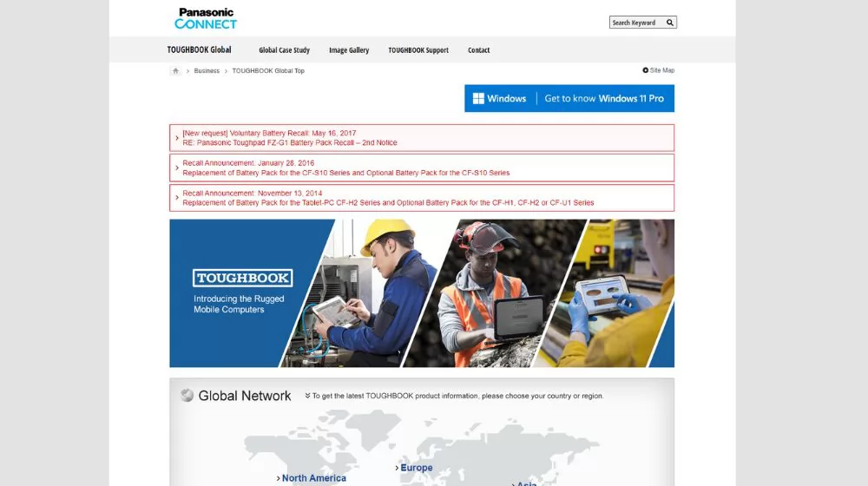Image resolution: width=868 pixels, height=486 pixels.
Task: Open Image Gallery menu item
Action: click(349, 50)
